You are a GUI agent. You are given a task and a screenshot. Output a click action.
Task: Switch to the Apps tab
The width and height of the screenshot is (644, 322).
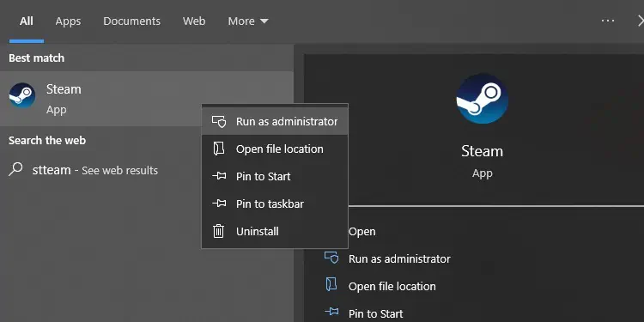[68, 21]
